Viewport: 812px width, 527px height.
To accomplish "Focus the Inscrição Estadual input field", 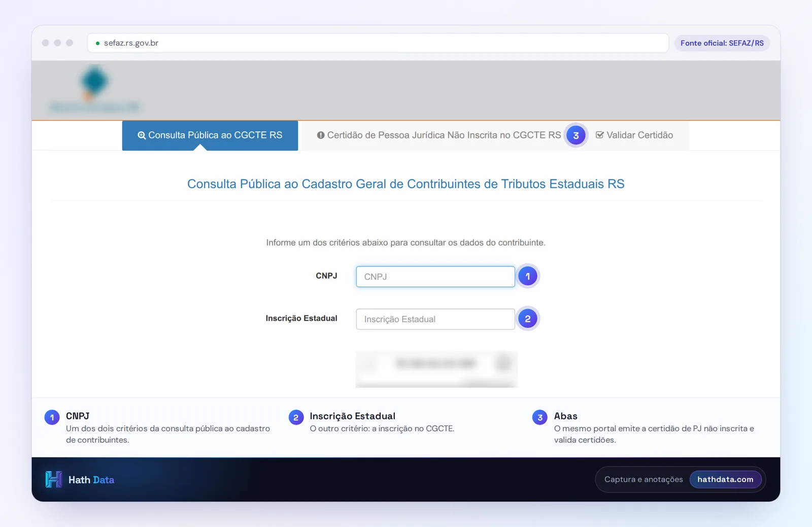I will pyautogui.click(x=435, y=319).
